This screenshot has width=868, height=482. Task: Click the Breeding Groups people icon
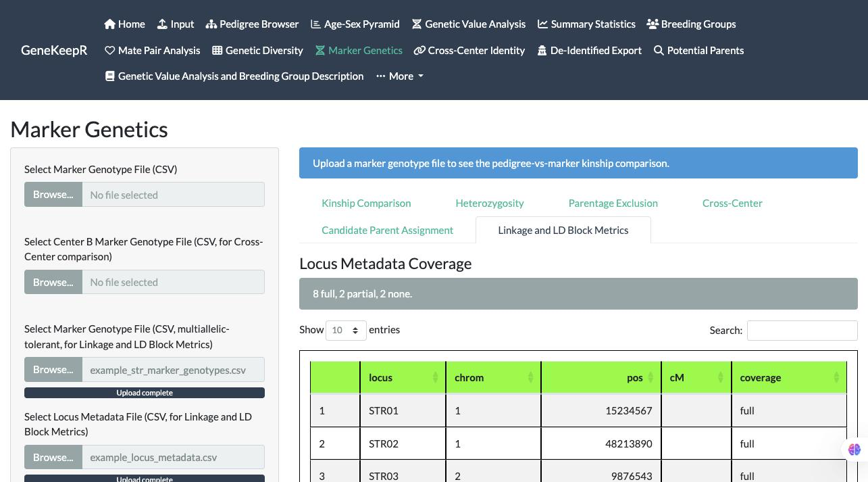pyautogui.click(x=653, y=24)
